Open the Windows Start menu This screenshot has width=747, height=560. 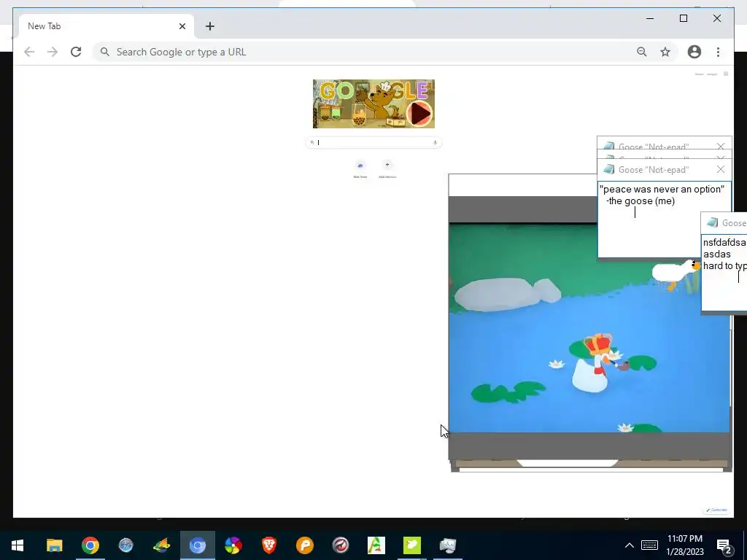click(x=18, y=545)
